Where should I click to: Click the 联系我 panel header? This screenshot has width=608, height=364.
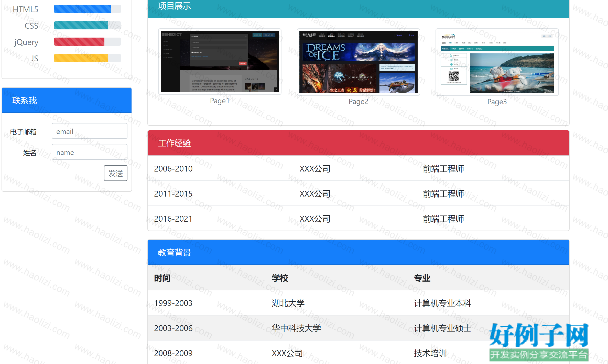tap(67, 100)
